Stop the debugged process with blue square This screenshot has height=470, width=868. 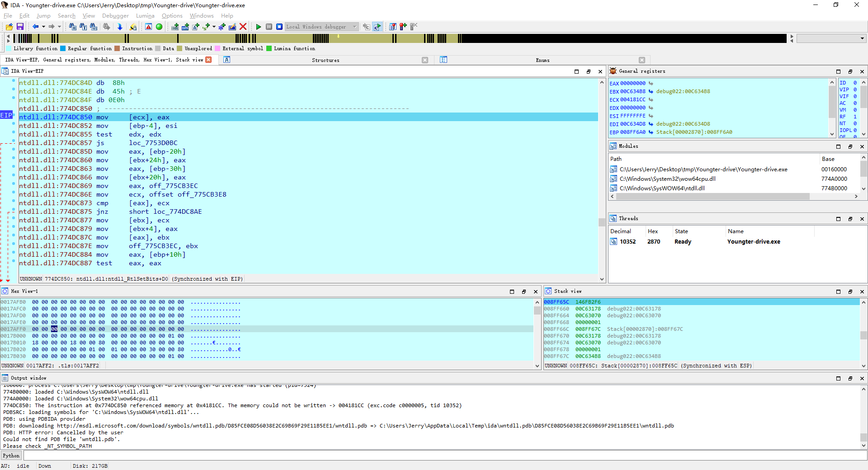coord(279,27)
